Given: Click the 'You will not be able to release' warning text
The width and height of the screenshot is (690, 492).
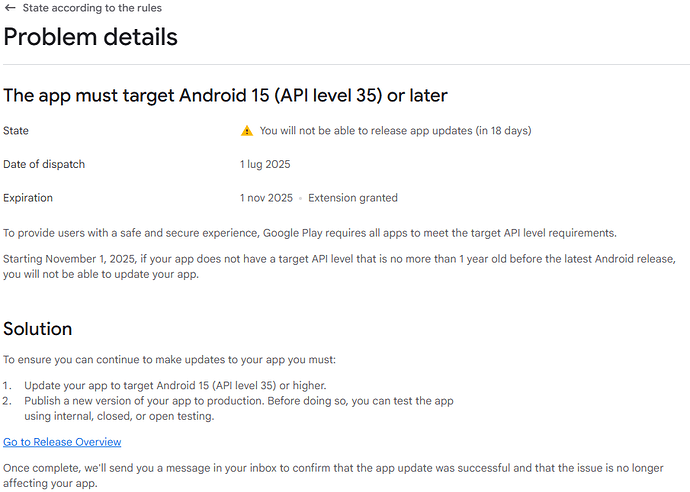Looking at the screenshot, I should coord(395,131).
